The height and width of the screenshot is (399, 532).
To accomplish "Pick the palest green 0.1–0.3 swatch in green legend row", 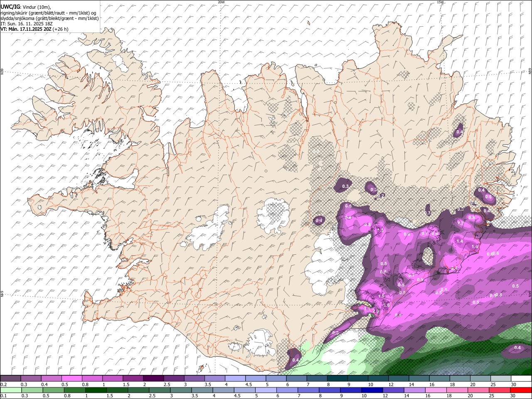I will pos(11,390).
